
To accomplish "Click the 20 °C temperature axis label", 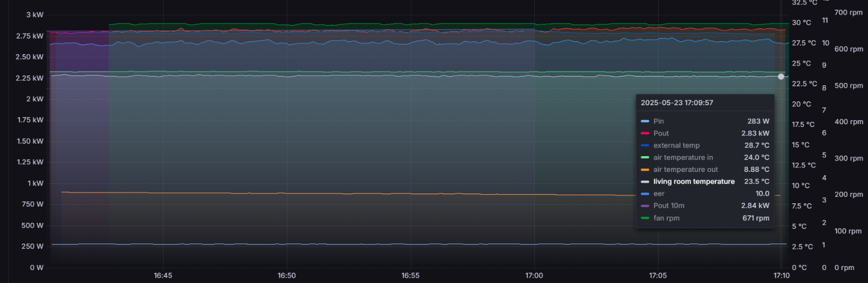I will tap(801, 104).
